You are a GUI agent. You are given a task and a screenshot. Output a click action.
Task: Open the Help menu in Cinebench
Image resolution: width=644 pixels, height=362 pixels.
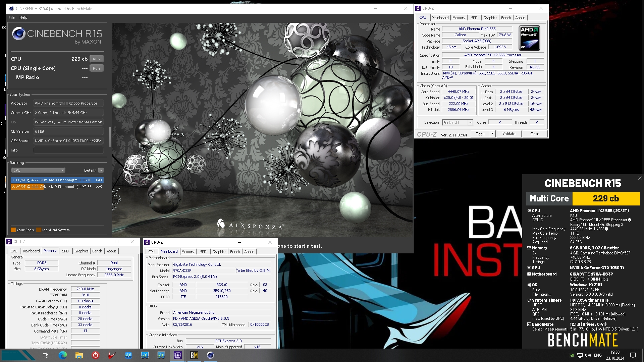click(23, 17)
